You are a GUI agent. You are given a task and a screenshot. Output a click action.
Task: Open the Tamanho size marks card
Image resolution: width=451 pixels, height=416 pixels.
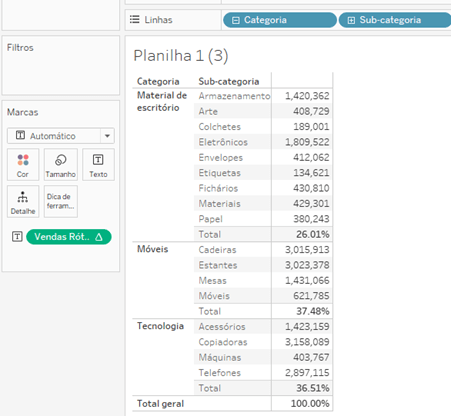coord(61,165)
